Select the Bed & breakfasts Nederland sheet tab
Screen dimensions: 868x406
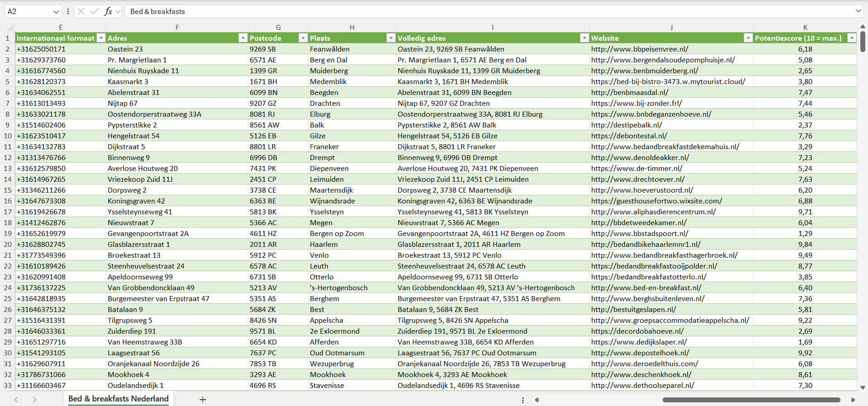coord(119,399)
